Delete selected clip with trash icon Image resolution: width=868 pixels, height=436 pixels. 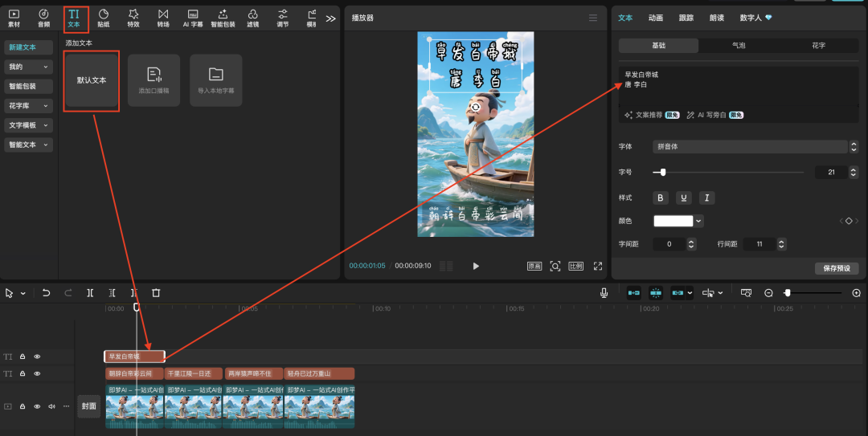157,293
